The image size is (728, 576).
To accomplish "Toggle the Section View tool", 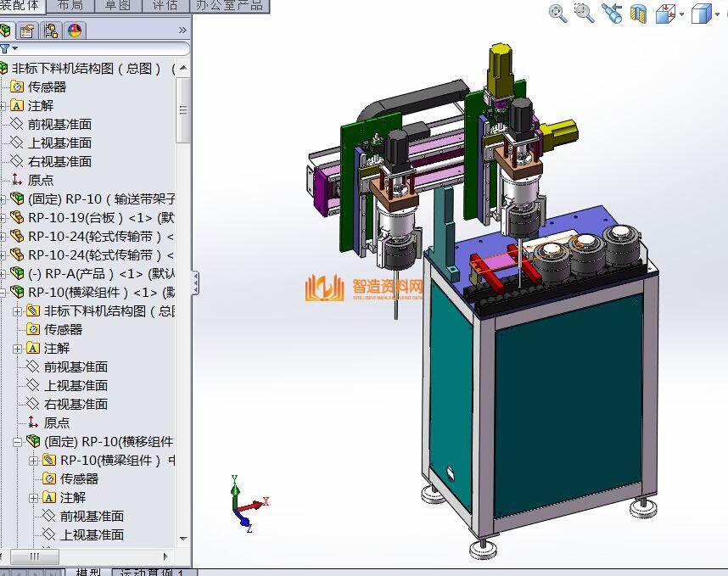I will click(639, 14).
